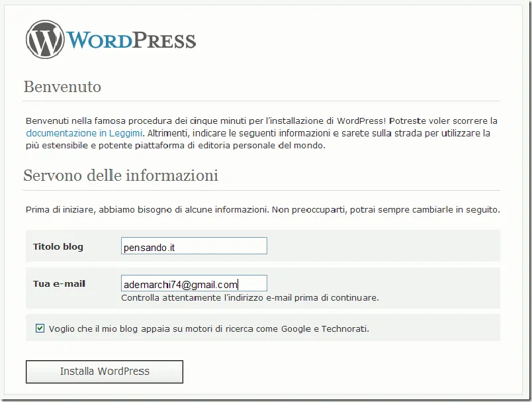This screenshot has width=532, height=402.
Task: Click the Prima di iniziare paragraph text
Action: (263, 209)
